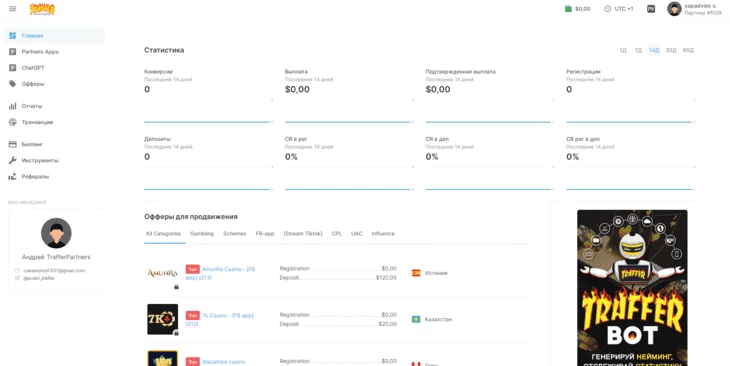Switch to Gambling offers tab
Screen dimensions: 730x366
tap(202, 234)
